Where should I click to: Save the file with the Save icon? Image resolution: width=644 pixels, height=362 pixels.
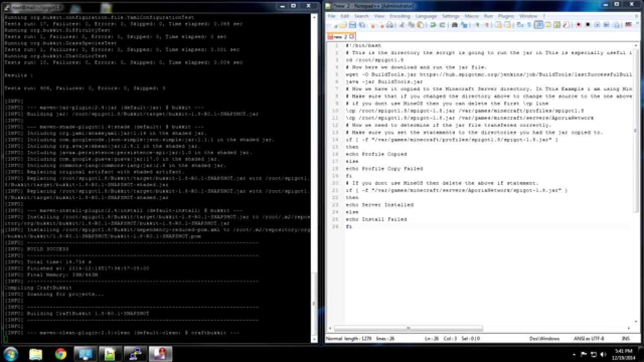[x=352, y=25]
